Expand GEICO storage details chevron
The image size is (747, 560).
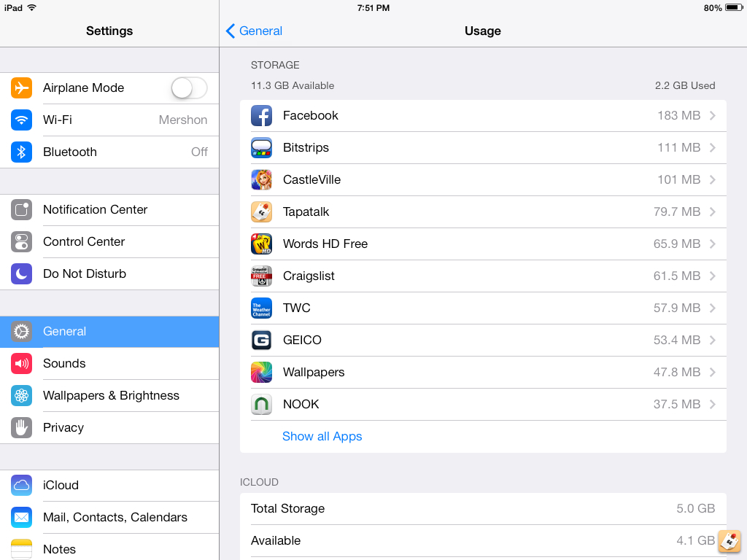713,340
